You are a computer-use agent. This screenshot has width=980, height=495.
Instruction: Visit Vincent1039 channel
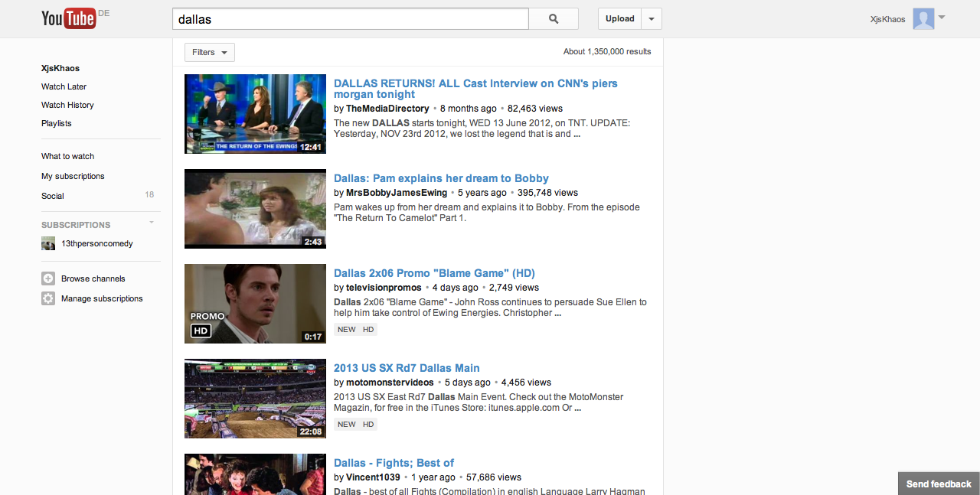(373, 477)
